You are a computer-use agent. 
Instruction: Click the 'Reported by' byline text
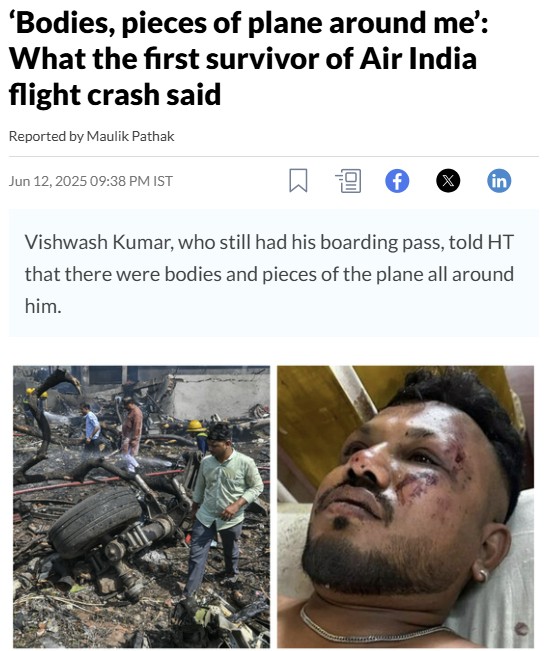tap(46, 136)
